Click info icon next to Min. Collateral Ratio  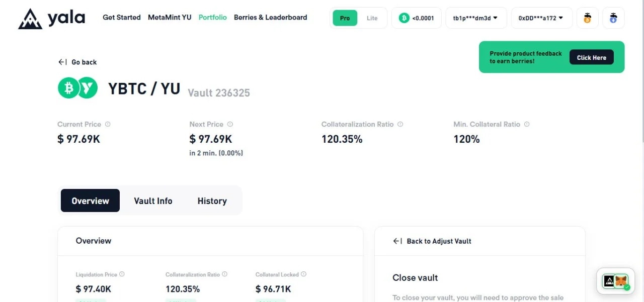[527, 124]
